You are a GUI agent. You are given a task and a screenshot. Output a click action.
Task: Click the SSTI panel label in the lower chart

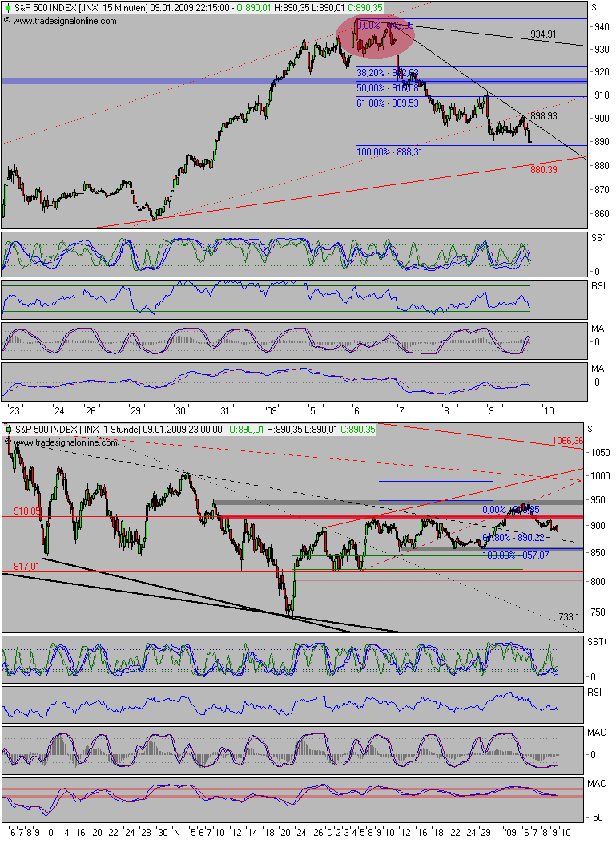(597, 641)
